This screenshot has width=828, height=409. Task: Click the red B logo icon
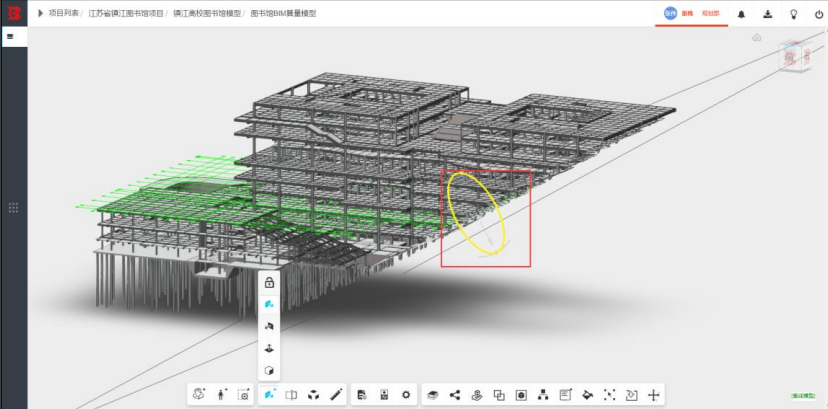(14, 13)
